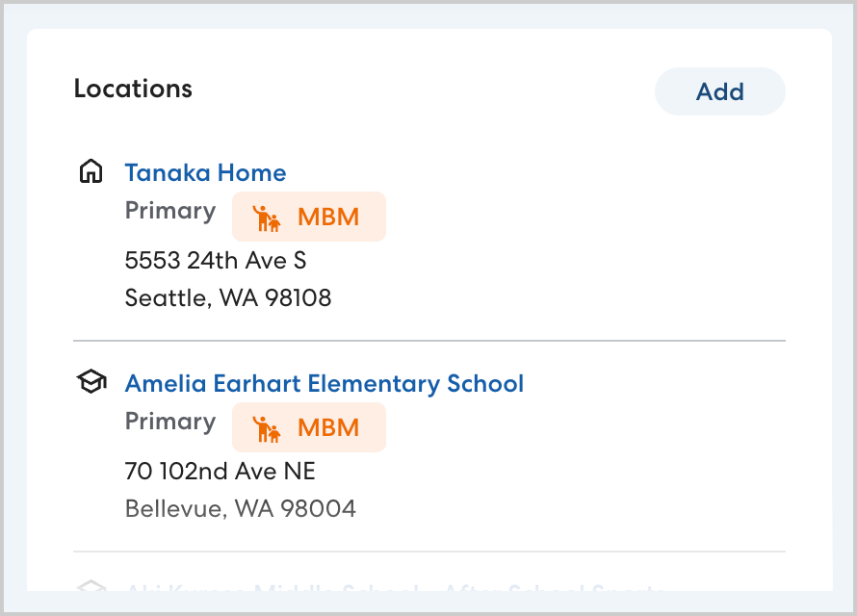Viewport: 857px width, 616px height.
Task: Click the 70 102nd Ave NE address line
Action: pos(221,471)
